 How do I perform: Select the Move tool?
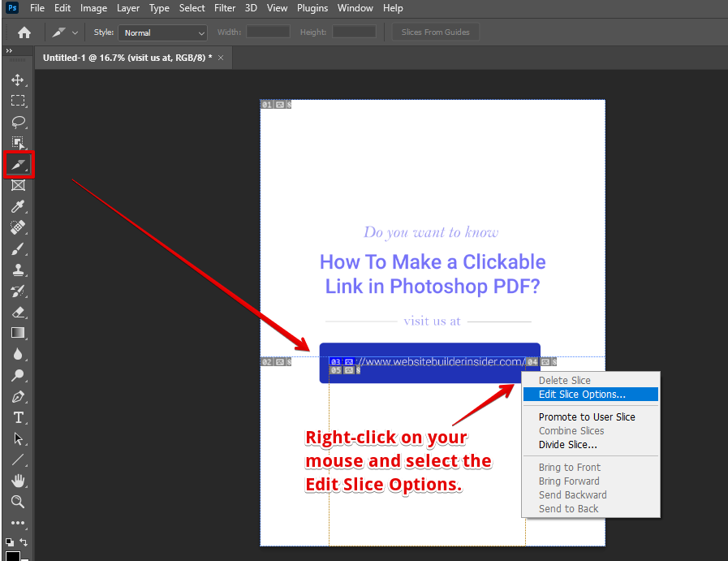(17, 80)
